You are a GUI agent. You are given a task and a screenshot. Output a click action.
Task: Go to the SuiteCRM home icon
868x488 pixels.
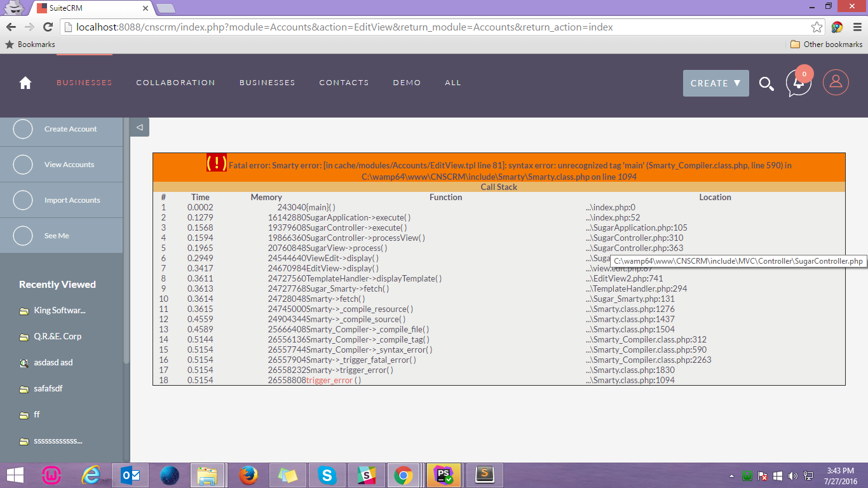[25, 83]
